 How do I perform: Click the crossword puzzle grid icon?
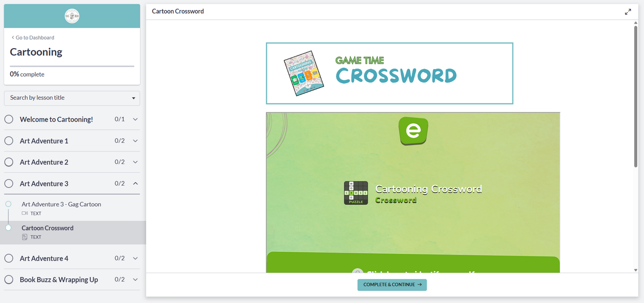tap(356, 193)
